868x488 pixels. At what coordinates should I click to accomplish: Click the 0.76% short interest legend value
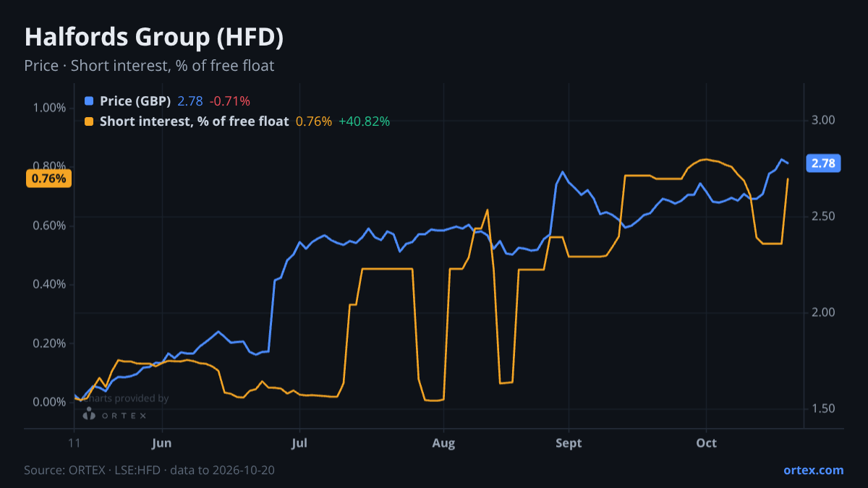pos(314,121)
